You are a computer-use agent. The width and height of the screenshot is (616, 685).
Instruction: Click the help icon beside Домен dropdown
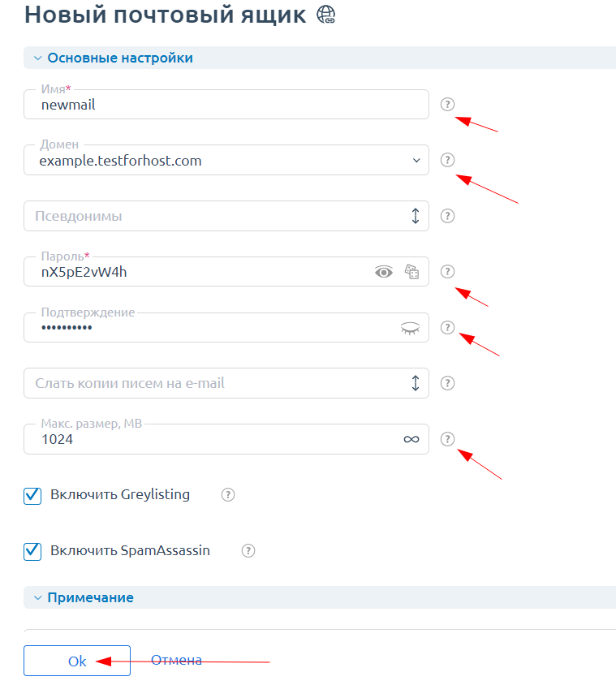click(x=447, y=160)
